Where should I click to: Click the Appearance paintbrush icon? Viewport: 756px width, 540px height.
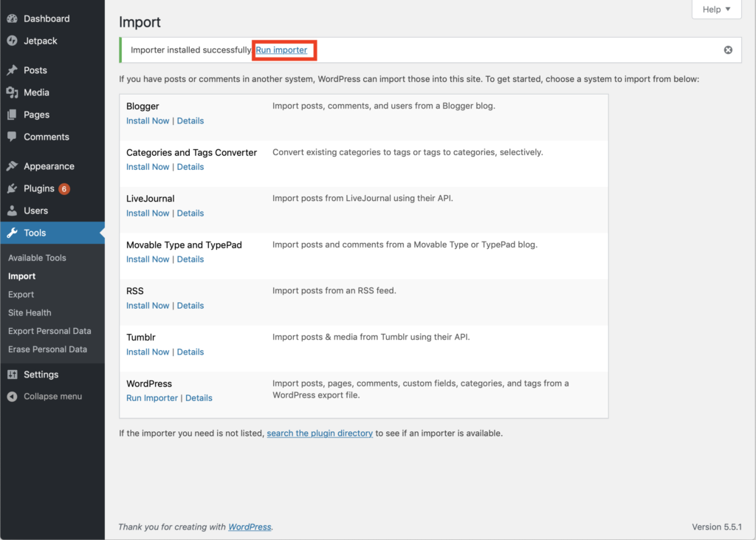12,166
